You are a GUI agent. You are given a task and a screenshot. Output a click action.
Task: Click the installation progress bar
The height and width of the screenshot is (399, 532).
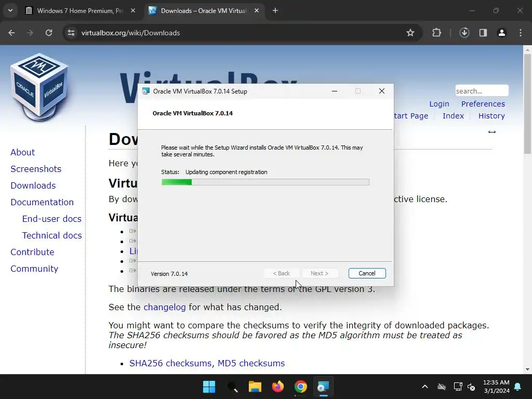point(265,182)
